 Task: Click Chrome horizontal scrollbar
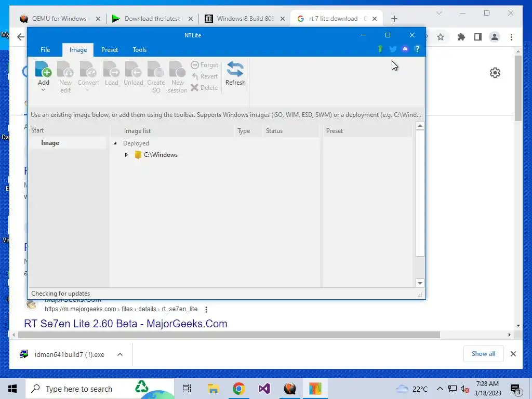229,335
